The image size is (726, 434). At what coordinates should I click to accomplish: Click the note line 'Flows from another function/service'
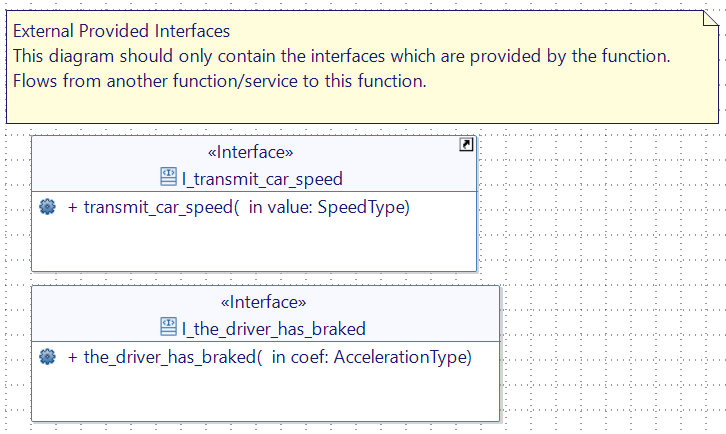coord(219,81)
